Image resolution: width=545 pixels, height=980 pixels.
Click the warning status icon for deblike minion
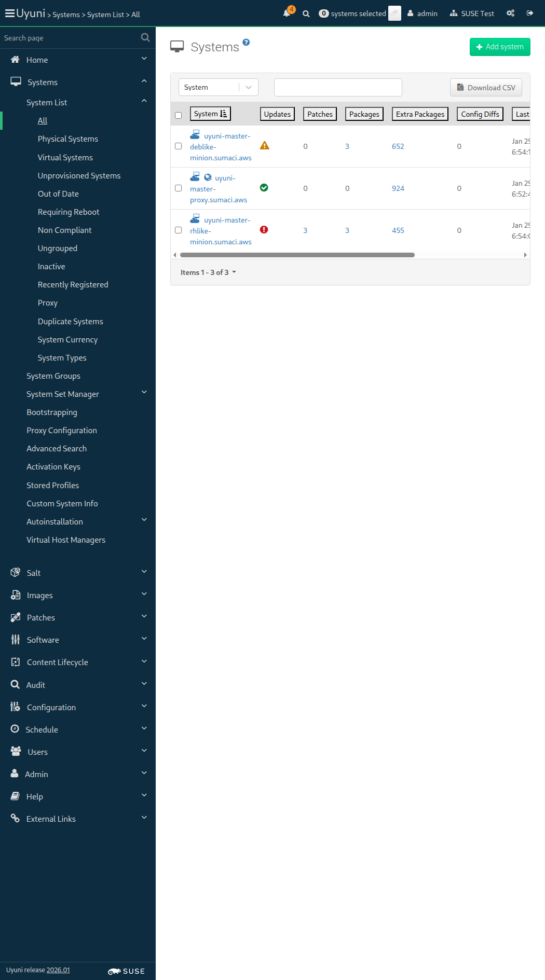coord(264,146)
